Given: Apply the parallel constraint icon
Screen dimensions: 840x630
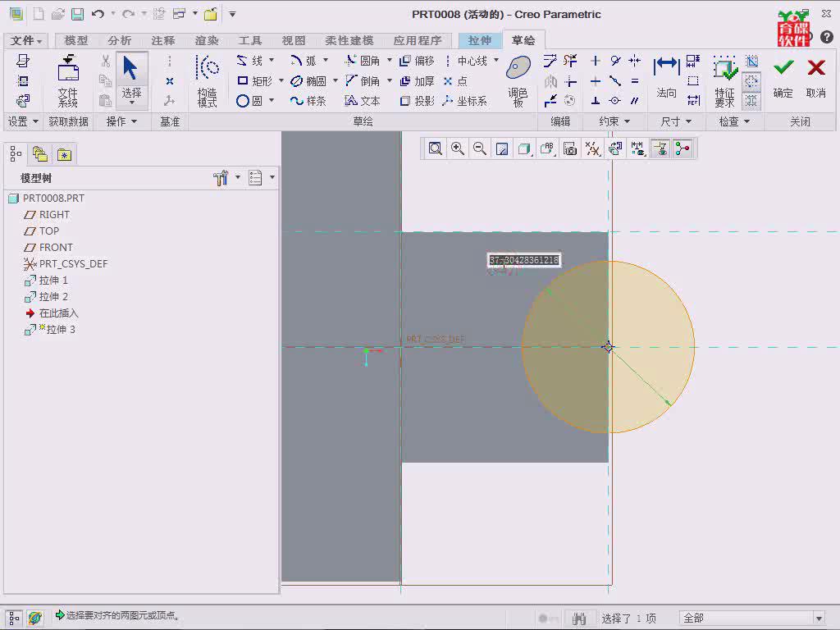Looking at the screenshot, I should (x=634, y=101).
